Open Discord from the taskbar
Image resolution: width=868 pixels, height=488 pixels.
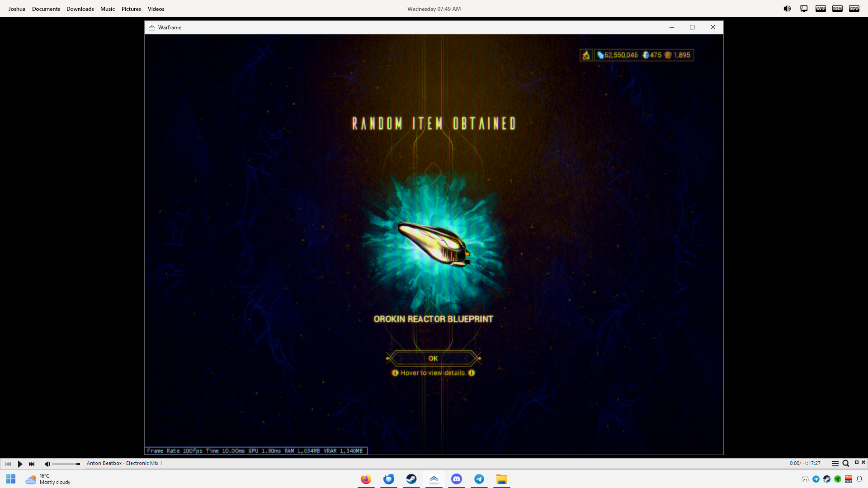point(457,479)
